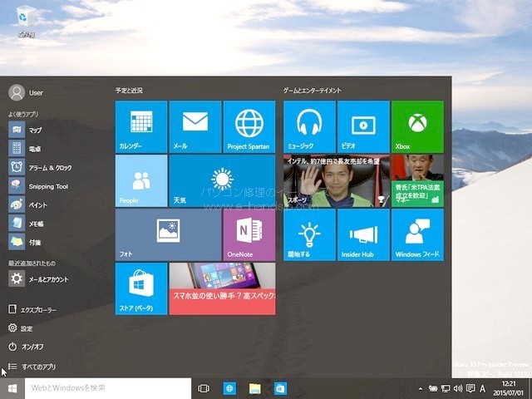Open the People tile
The width and height of the screenshot is (532, 399).
pyautogui.click(x=141, y=180)
